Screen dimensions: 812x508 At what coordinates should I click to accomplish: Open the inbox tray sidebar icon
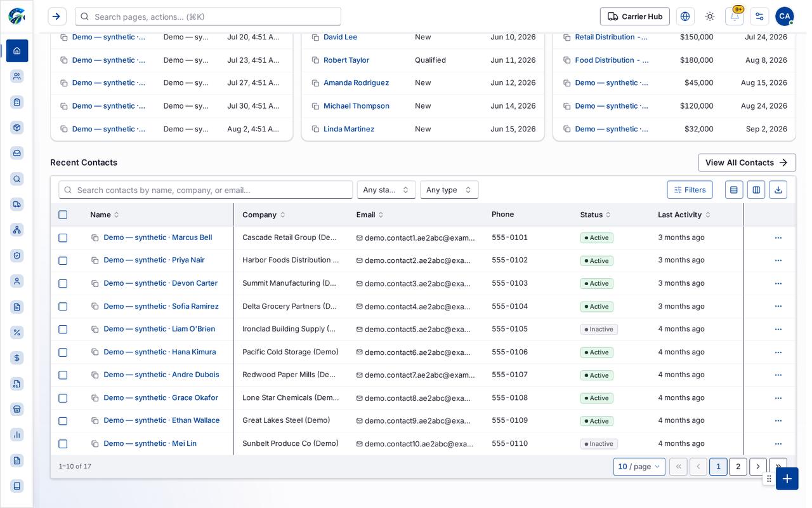click(x=17, y=153)
